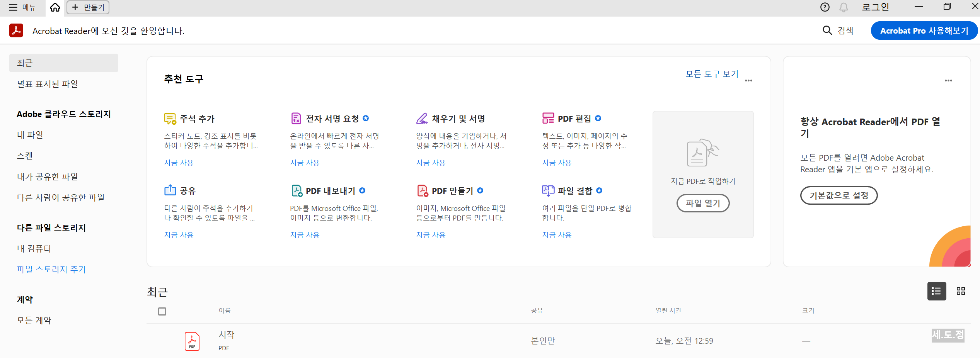Click the Acrobat logo icon
The width and height of the screenshot is (980, 358).
pos(16,31)
